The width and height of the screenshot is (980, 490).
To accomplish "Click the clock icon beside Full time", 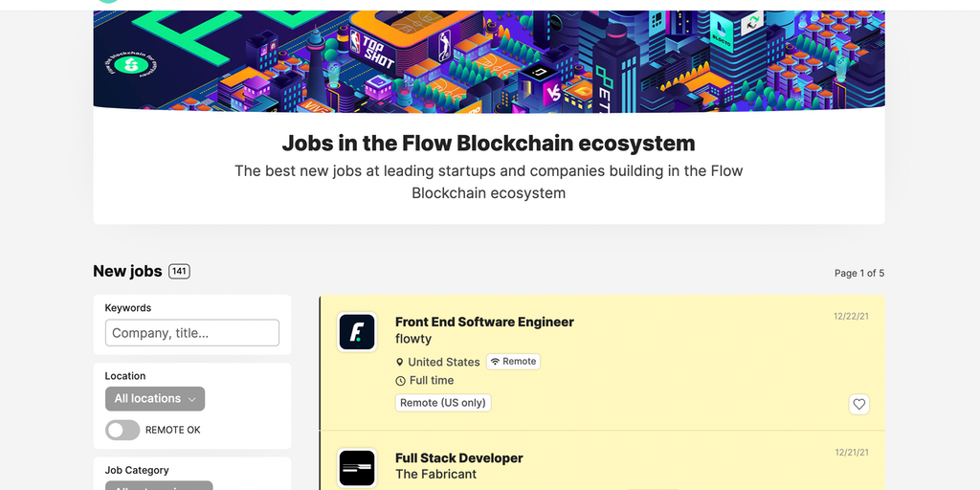I will (x=400, y=381).
